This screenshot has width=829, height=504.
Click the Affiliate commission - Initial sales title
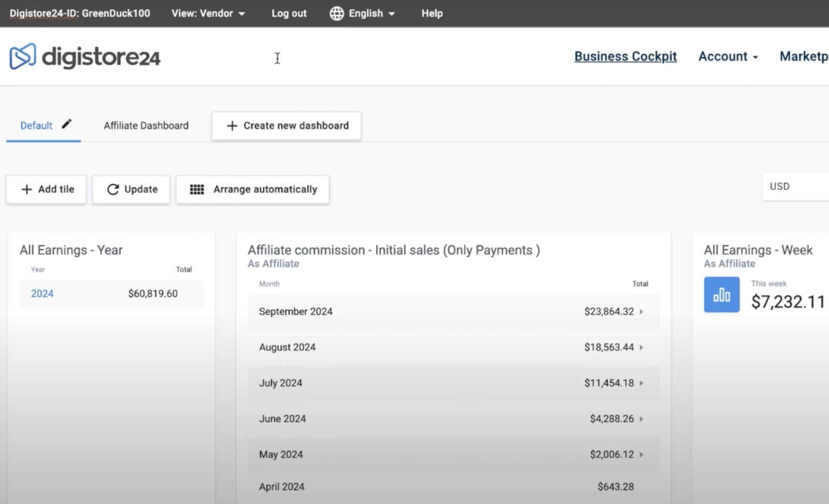pos(394,250)
